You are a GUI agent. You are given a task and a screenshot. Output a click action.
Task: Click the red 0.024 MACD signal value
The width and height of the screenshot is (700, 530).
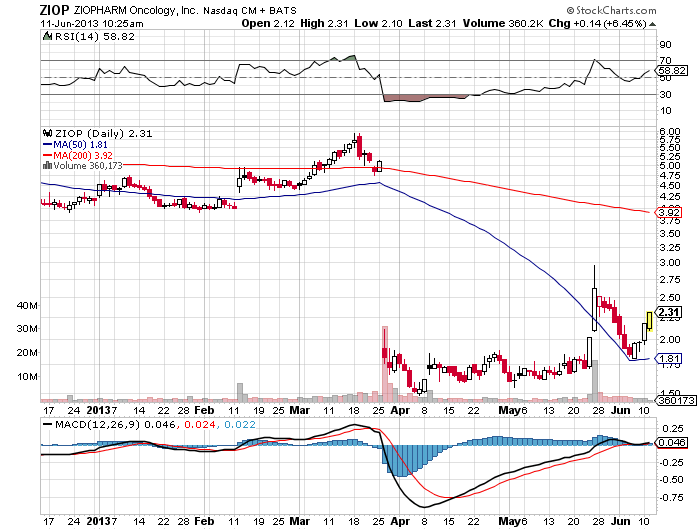200,424
